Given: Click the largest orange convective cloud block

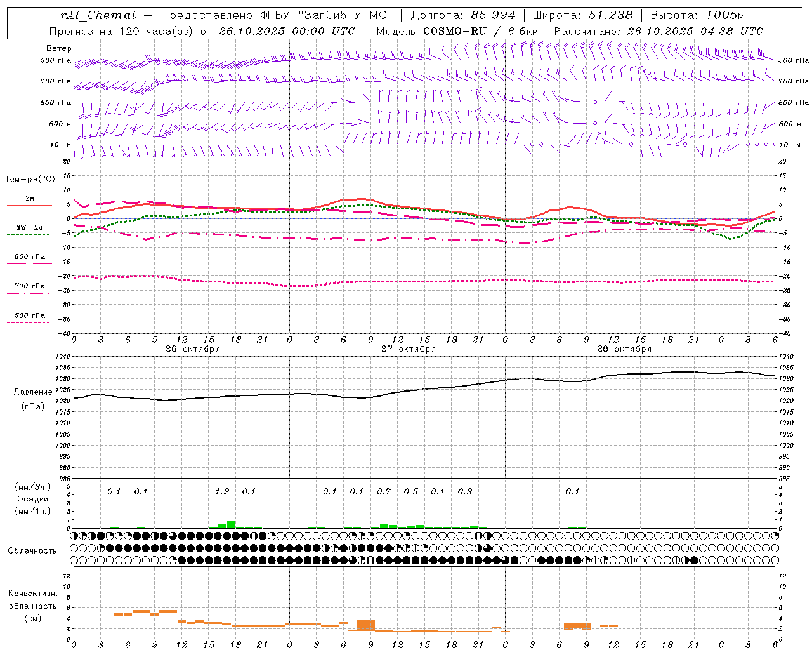Looking at the screenshot, I should point(366,625).
